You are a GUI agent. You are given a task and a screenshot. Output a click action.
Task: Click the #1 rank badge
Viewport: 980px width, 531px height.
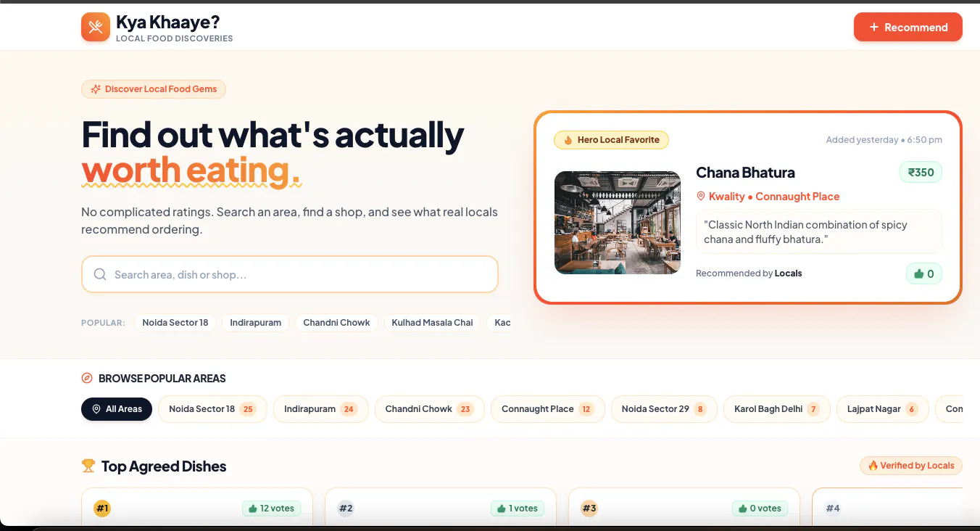point(102,509)
